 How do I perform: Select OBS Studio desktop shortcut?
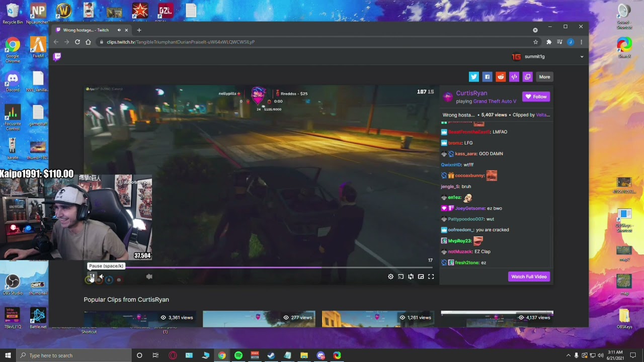tap(13, 285)
